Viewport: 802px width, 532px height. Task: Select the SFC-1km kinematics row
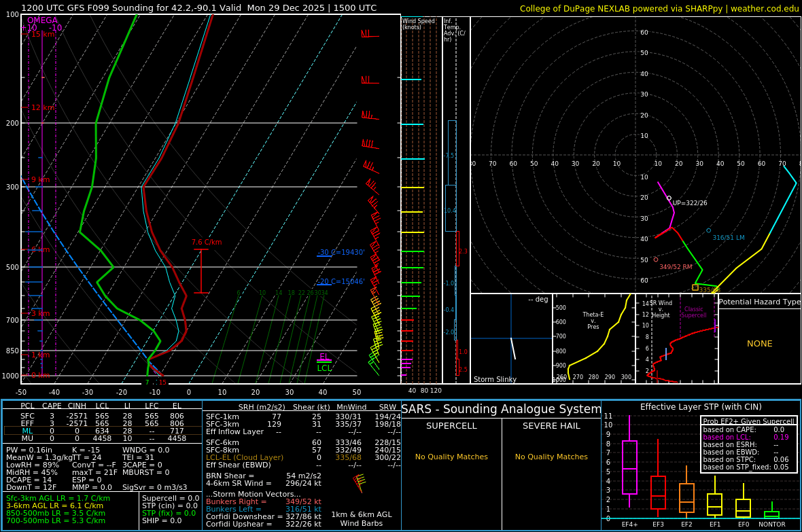click(x=303, y=417)
